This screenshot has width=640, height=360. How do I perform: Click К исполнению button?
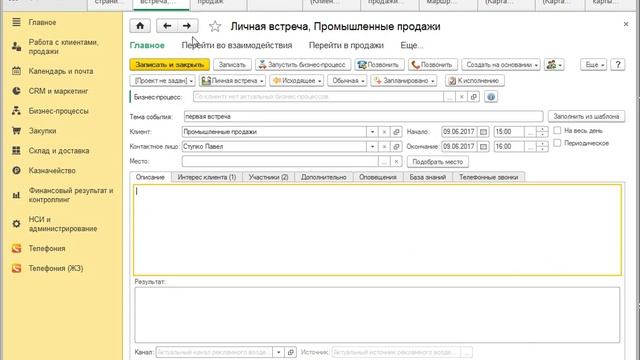coord(475,81)
